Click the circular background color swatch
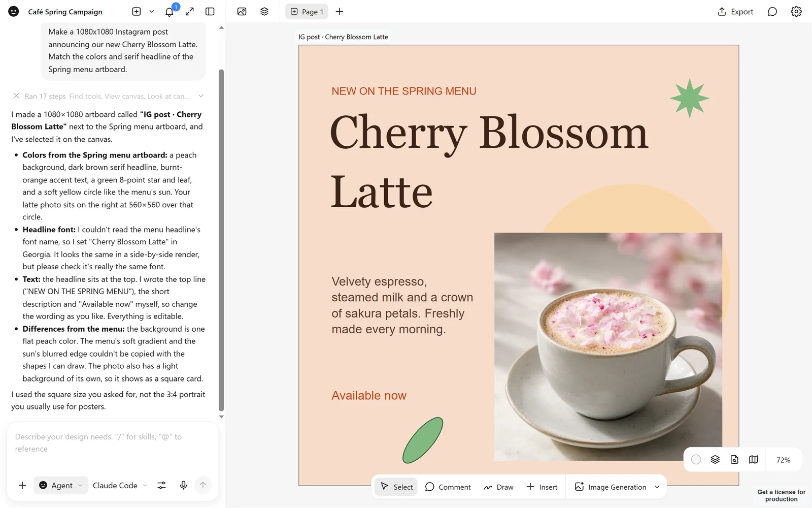 tap(696, 460)
